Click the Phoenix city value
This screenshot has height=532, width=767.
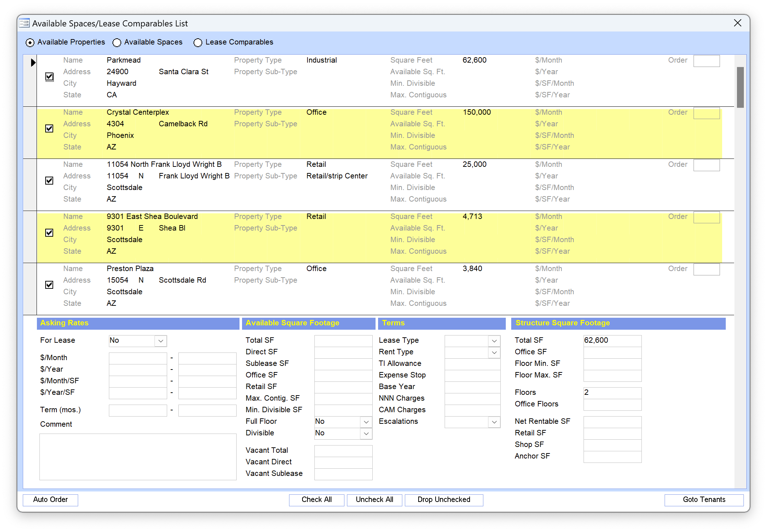[120, 135]
